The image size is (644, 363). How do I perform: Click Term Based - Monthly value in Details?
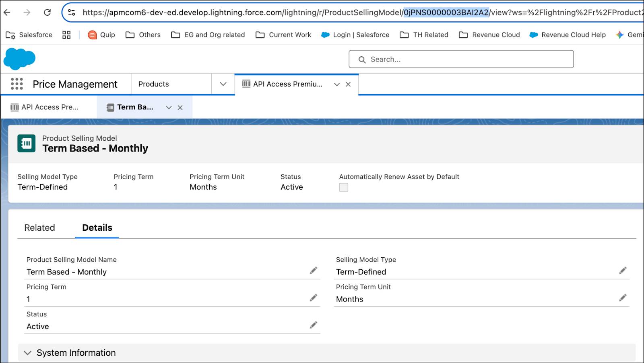[x=66, y=272]
